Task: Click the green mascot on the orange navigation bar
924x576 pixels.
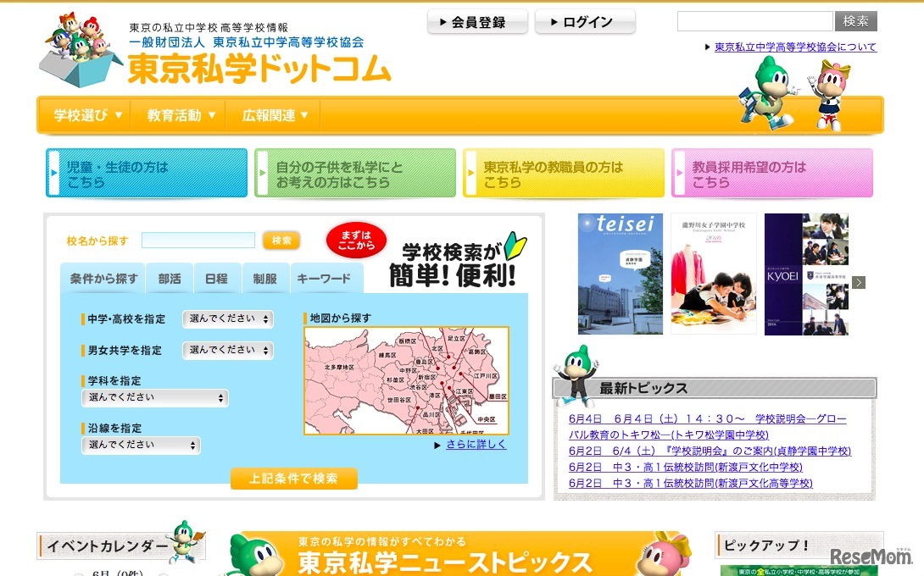Action: coord(768,94)
